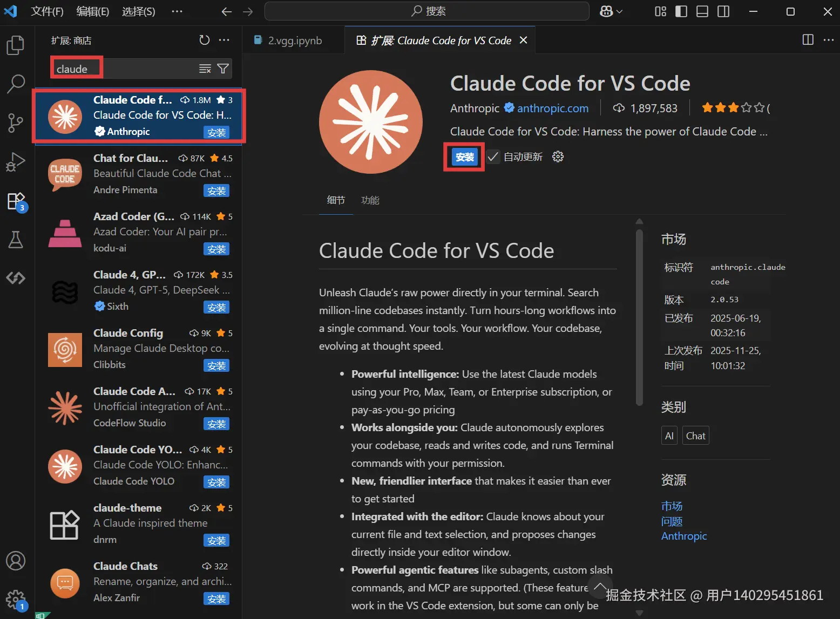Open the anthropic.com publisher link
This screenshot has width=840, height=619.
coord(553,108)
